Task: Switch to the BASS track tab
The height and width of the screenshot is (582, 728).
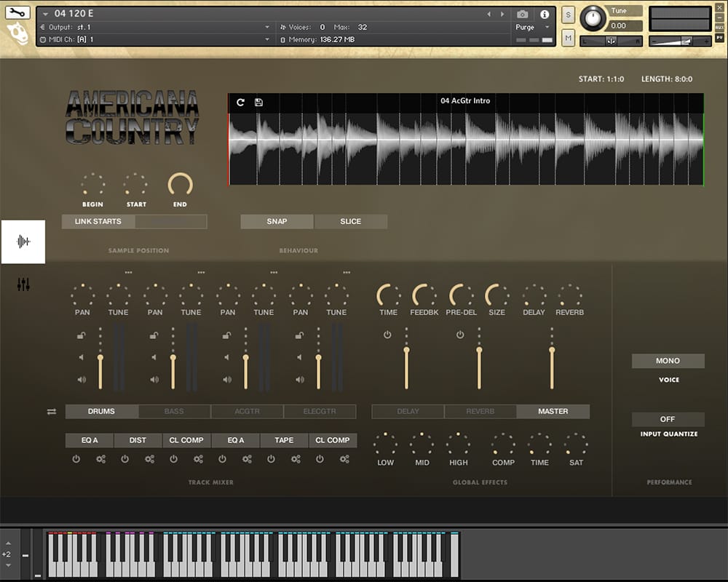Action: (174, 412)
